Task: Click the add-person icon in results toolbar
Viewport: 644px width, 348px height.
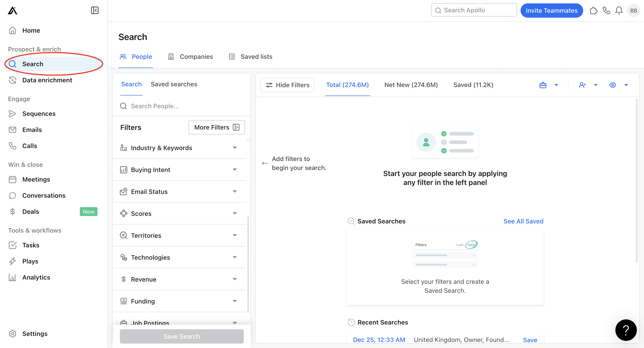Action: click(x=582, y=85)
